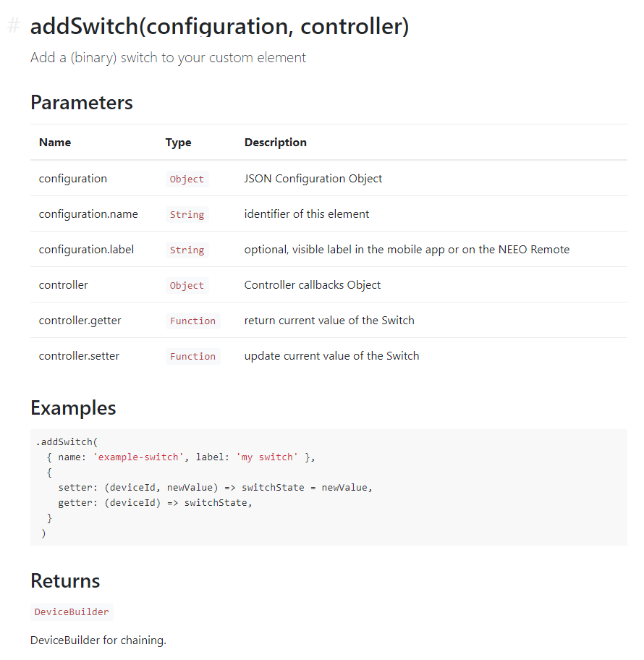Click the addSwitch(configuration, controller) heading
Viewport: 644px width, 660px height.
(x=219, y=26)
